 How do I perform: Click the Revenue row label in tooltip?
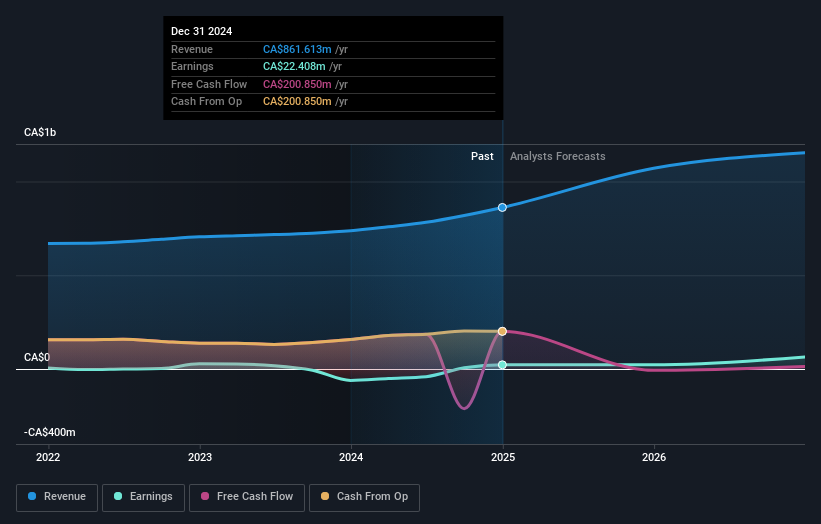pos(192,49)
